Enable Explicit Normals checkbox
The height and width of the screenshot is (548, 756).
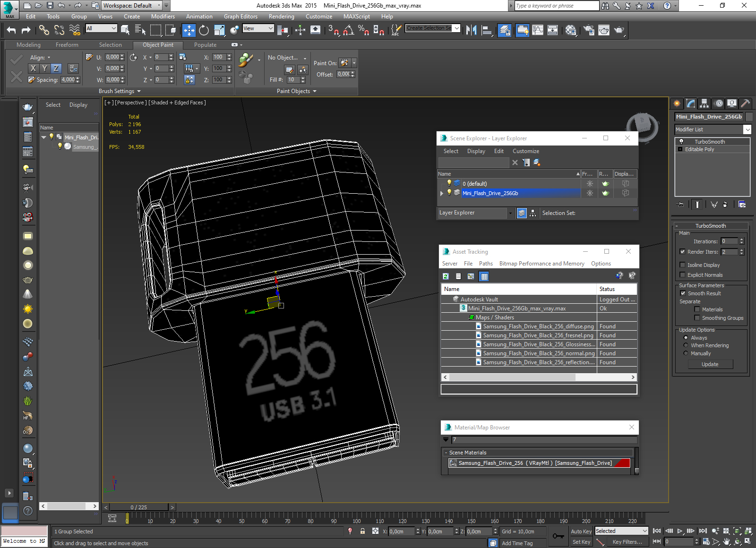682,275
